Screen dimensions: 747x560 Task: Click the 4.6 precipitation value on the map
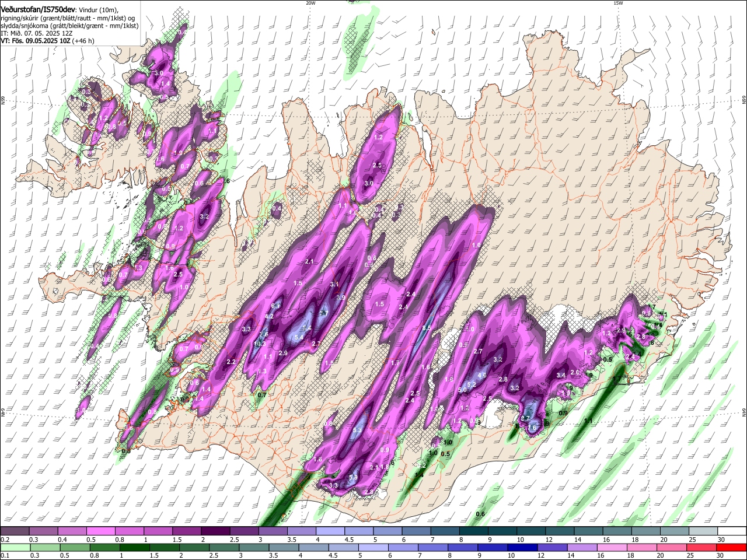point(482,375)
